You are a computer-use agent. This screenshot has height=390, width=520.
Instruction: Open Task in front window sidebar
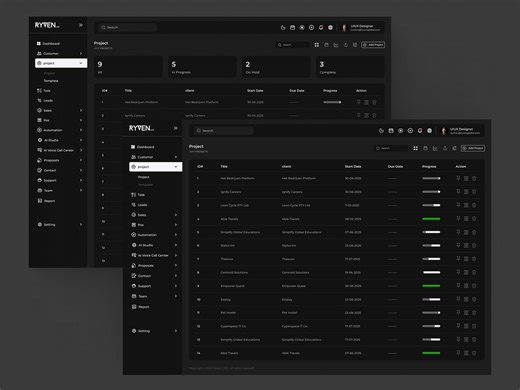(x=138, y=195)
